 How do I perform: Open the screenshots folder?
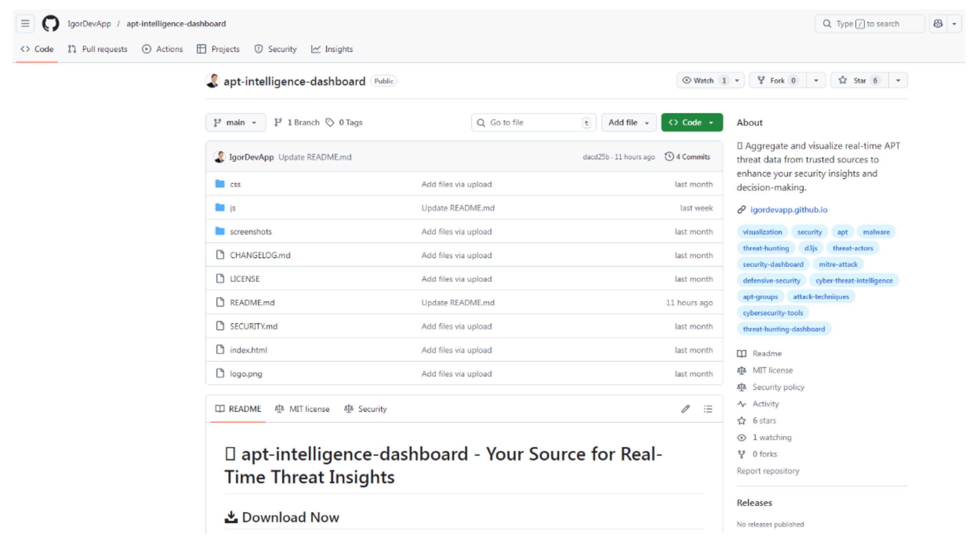pos(251,231)
